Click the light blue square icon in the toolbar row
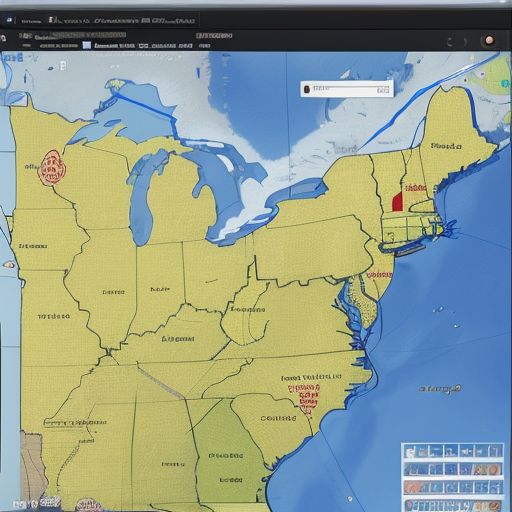This screenshot has height=512, width=512. 87,45
